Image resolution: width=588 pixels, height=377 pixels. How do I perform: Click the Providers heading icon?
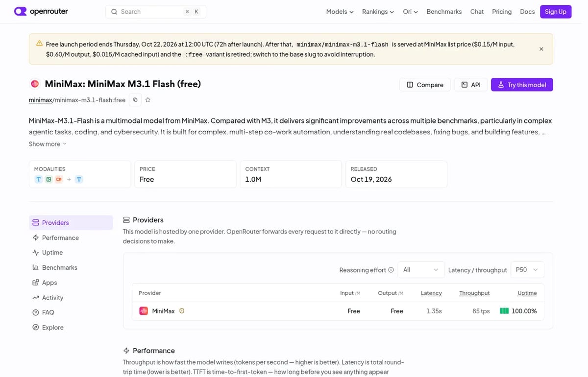click(x=126, y=220)
